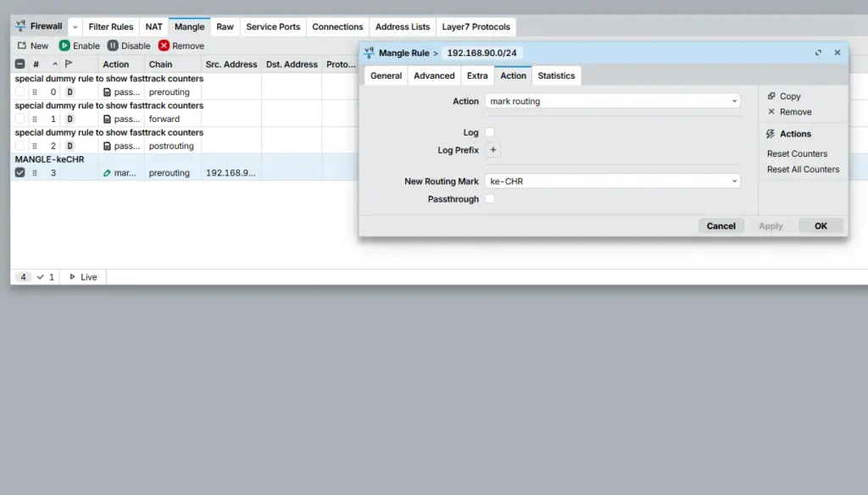Click the Enable icon on the toolbar

[x=64, y=45]
